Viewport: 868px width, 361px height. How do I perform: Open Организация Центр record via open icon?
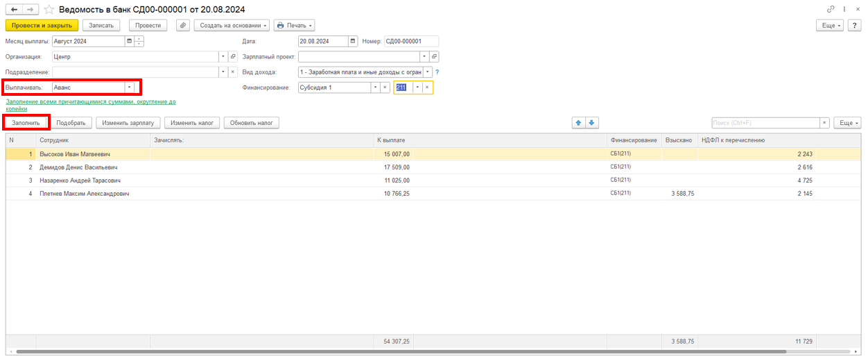233,57
